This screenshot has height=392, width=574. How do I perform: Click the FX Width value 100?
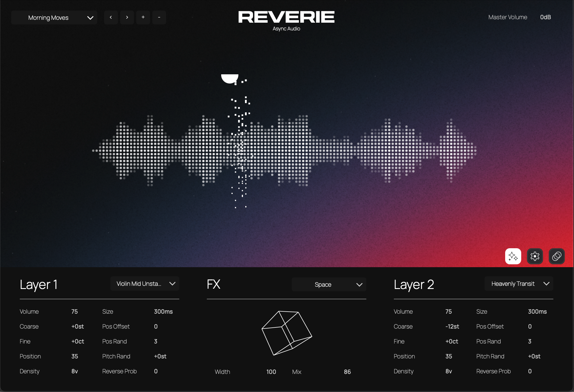pyautogui.click(x=271, y=372)
